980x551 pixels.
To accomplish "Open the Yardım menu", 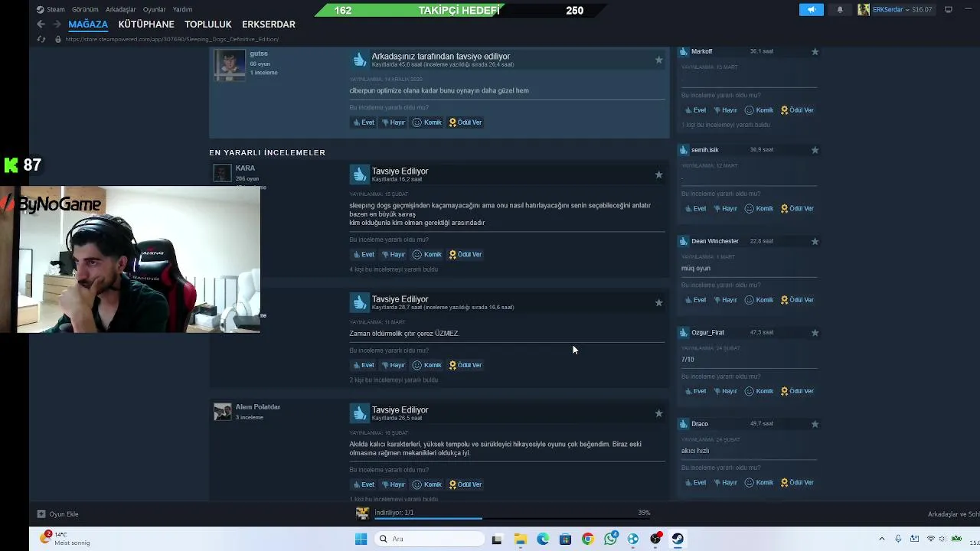I will pyautogui.click(x=182, y=10).
